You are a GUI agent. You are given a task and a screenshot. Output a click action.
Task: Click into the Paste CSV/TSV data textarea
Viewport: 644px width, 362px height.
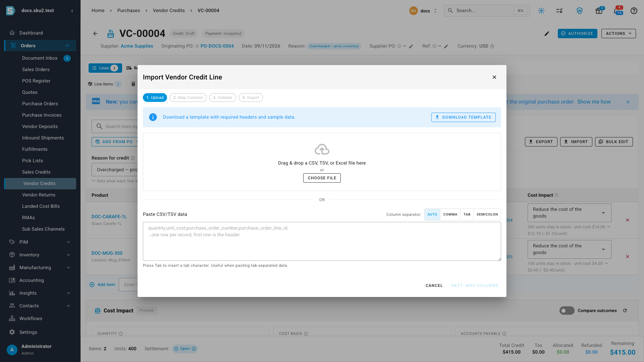coord(322,241)
